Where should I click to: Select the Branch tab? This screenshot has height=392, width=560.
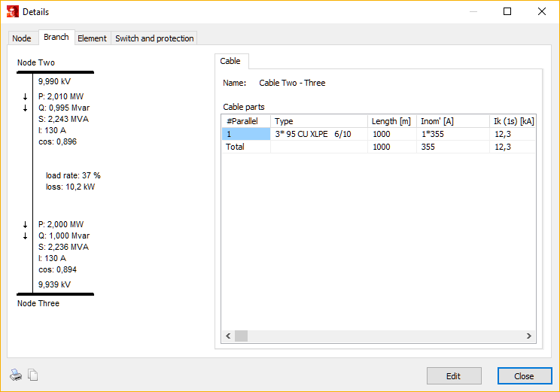56,38
